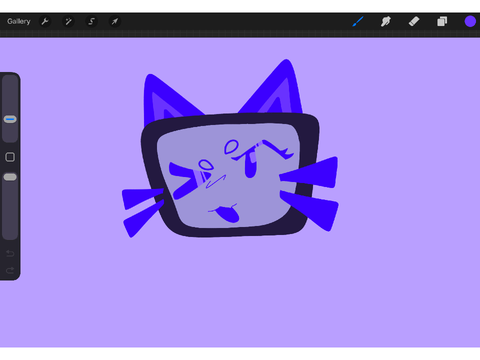
Task: Select the Smudge finger tool
Action: [x=386, y=22]
